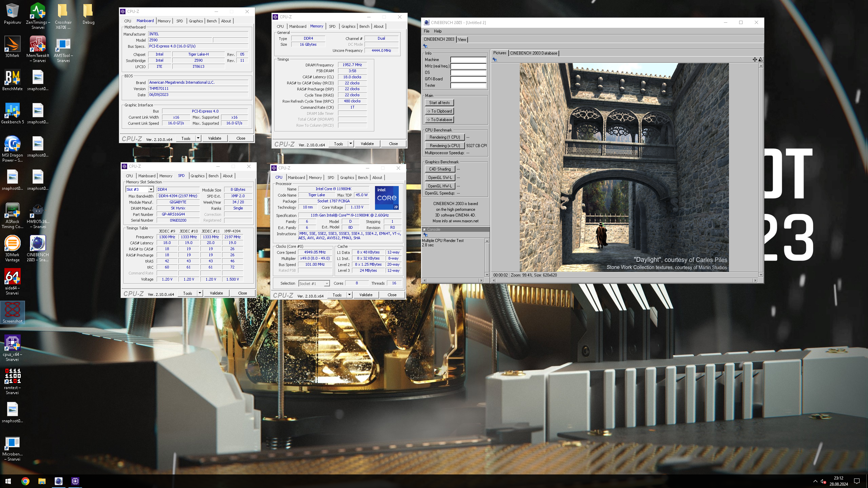This screenshot has height=488, width=868.
Task: Launch ASRock Timing Configurator icon
Action: coord(13,215)
